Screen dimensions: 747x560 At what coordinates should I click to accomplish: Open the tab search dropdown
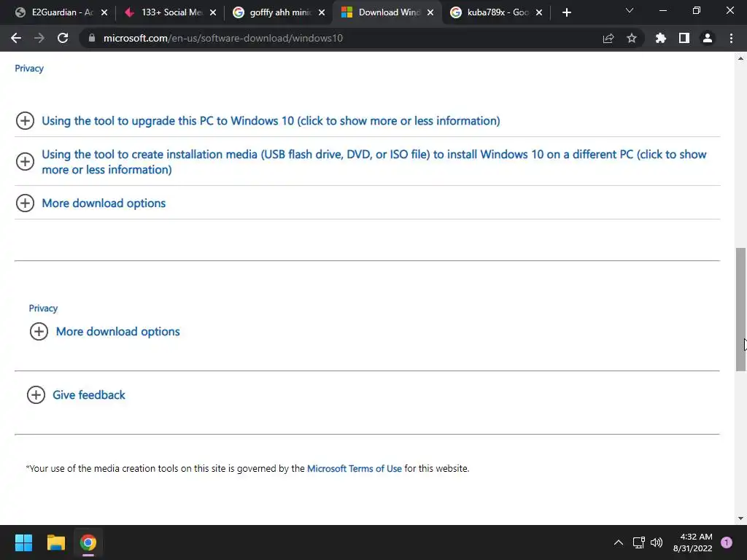[630, 10]
